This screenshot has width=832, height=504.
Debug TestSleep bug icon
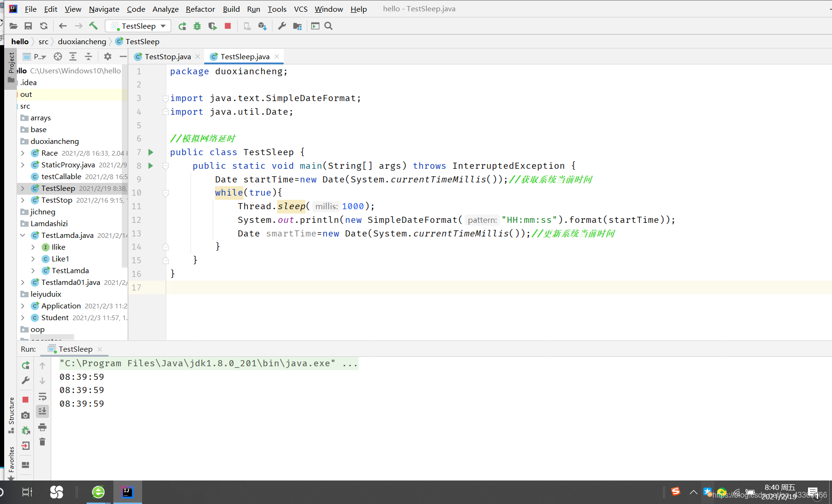(197, 26)
